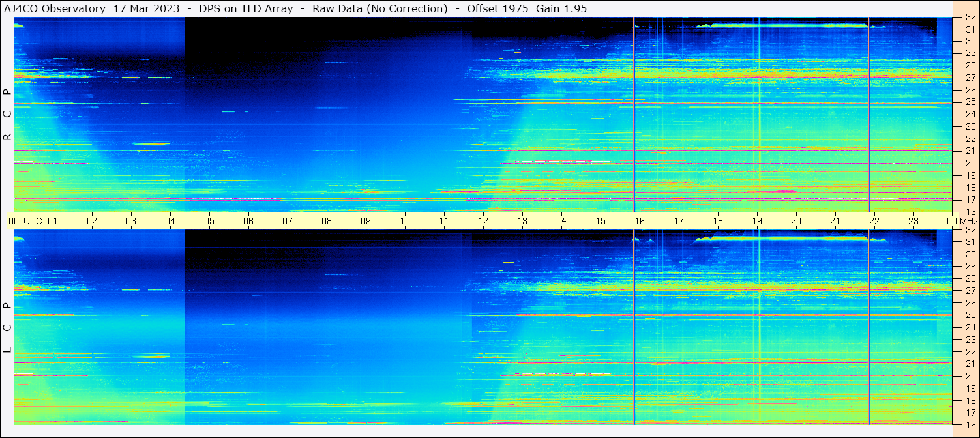Pick the "19" MHz tick of RCP panel

[x=970, y=175]
